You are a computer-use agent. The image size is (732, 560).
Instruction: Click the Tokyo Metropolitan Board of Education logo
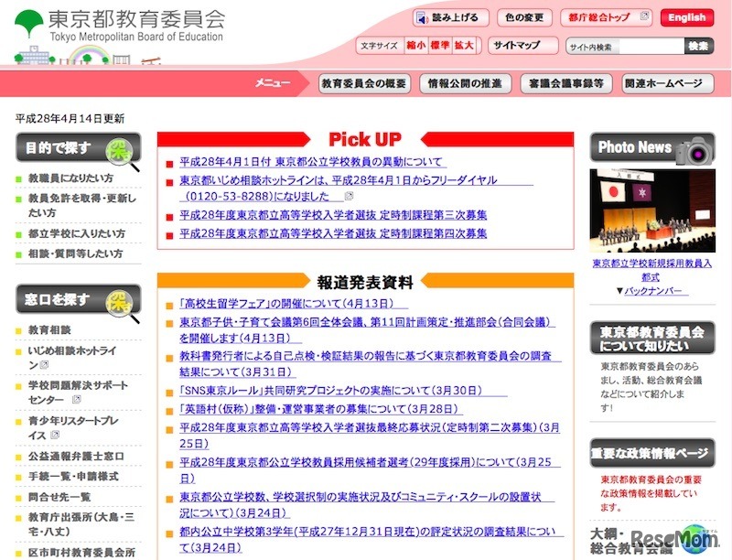120,27
